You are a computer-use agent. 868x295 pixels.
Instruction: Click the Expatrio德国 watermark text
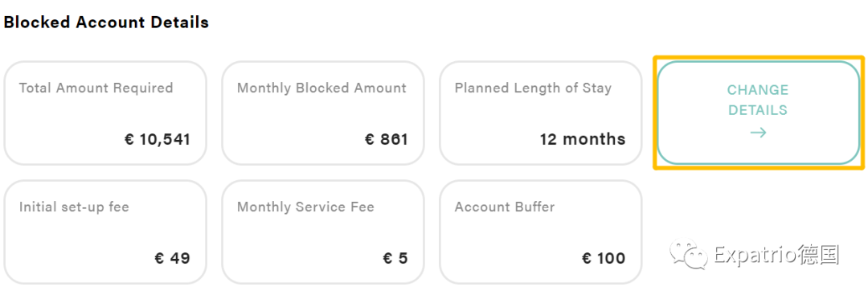click(x=776, y=255)
